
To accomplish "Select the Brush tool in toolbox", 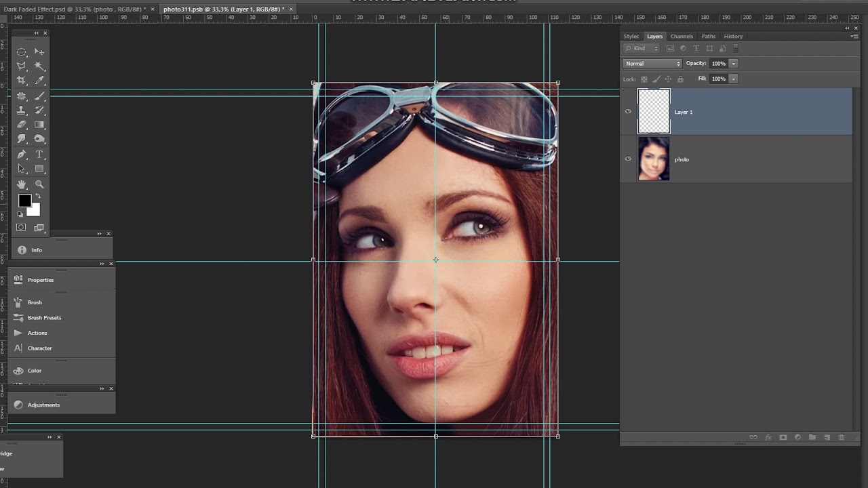I will (39, 96).
